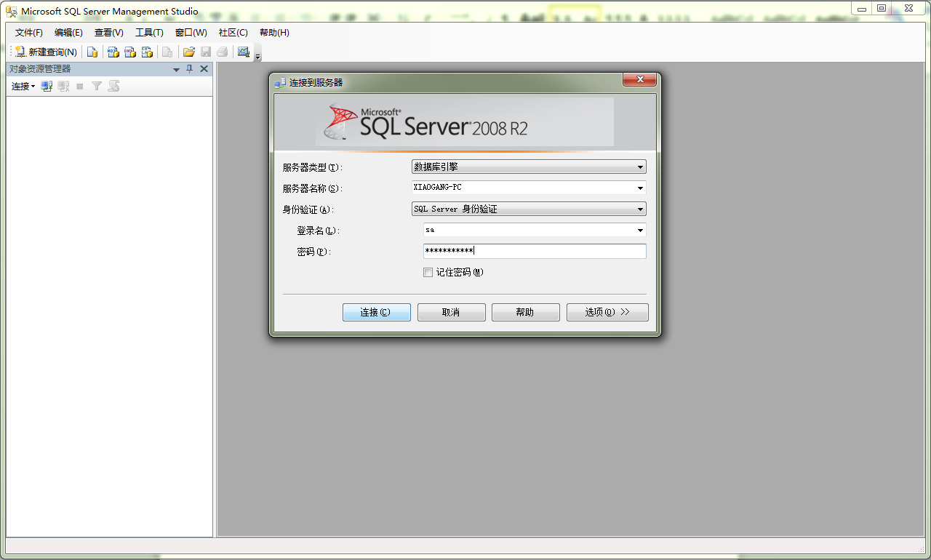Click the Connect server icon in Object Explorer
Screen dimensions: 931x560
(47, 85)
